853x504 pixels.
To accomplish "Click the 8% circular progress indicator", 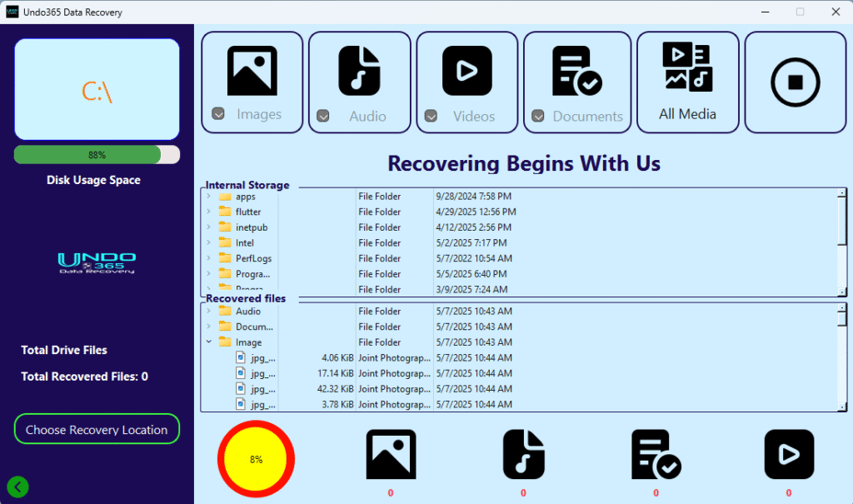I will [256, 459].
